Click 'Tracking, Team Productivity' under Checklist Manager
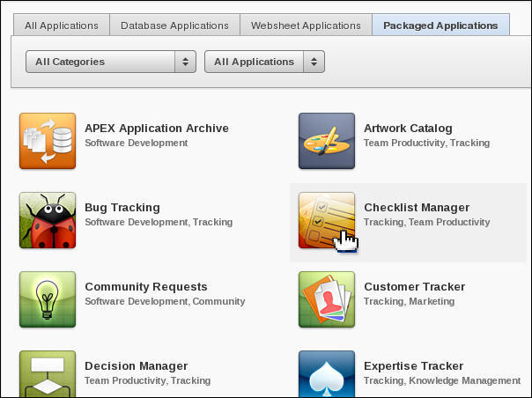The image size is (532, 398). [427, 222]
